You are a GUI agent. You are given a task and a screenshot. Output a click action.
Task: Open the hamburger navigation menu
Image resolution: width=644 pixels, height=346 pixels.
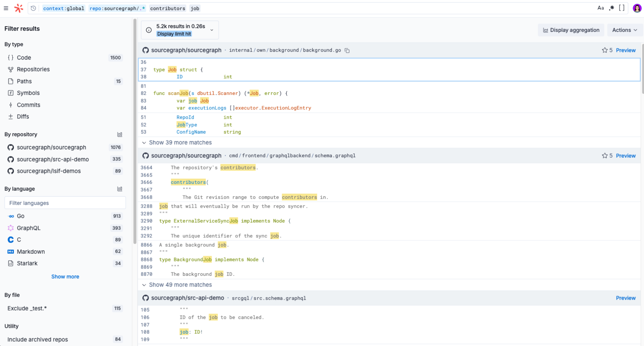click(x=6, y=8)
